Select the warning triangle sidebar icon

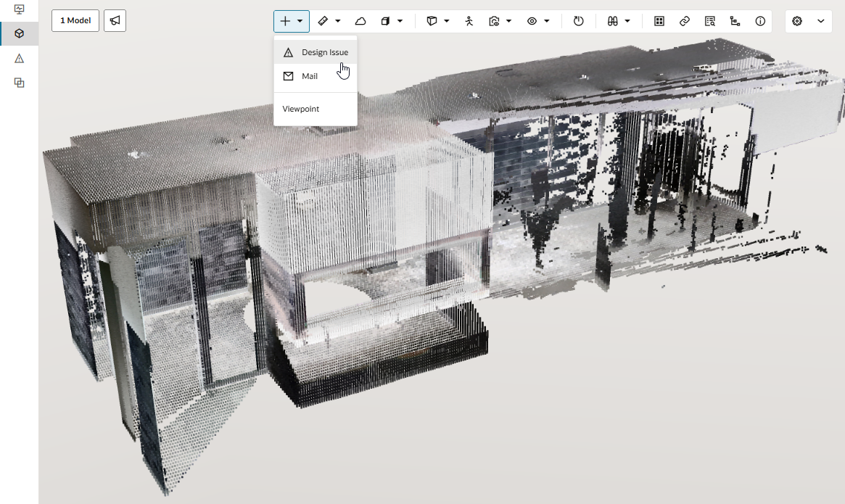(x=20, y=58)
